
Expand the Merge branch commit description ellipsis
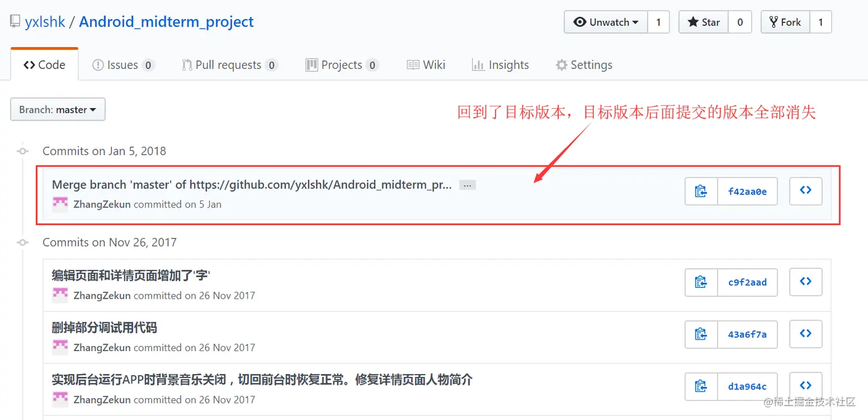tap(467, 185)
